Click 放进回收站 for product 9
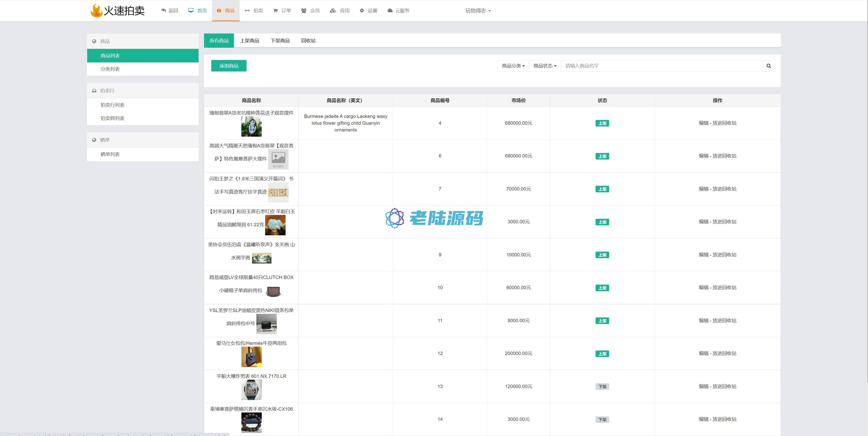868x436 pixels. tap(724, 255)
